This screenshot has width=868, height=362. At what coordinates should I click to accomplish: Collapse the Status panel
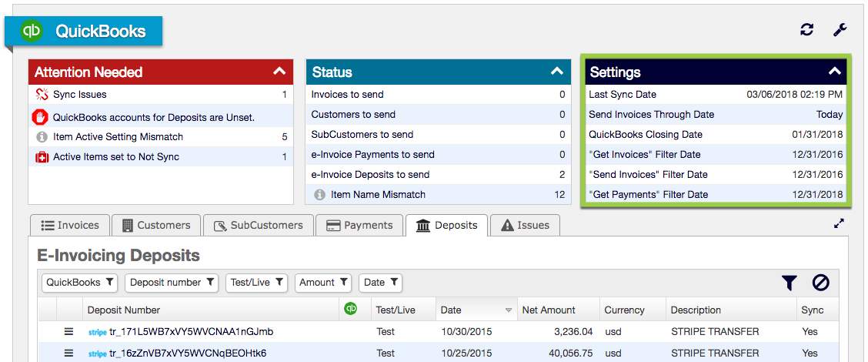pyautogui.click(x=557, y=72)
